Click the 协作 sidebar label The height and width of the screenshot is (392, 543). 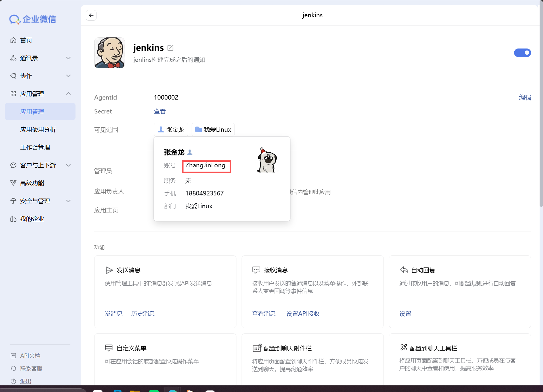coord(26,76)
